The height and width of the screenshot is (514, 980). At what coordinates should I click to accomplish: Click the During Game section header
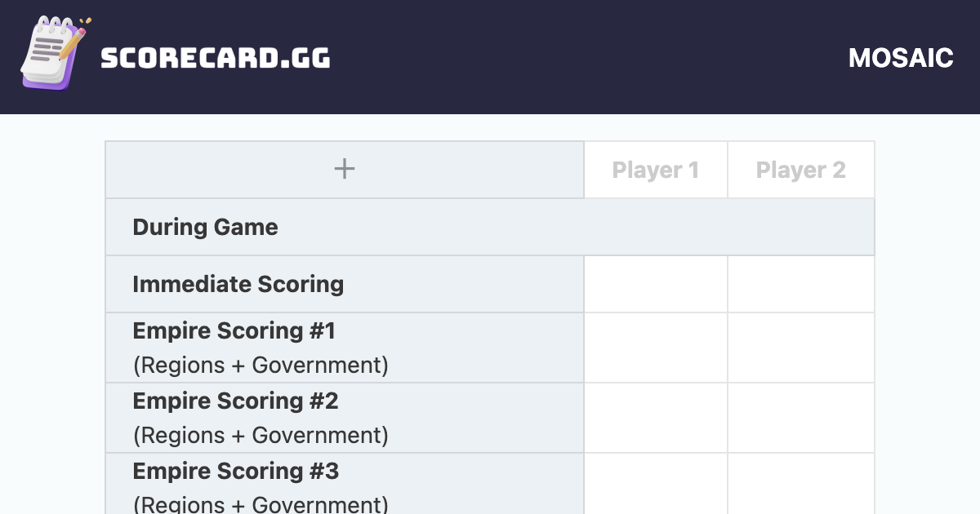205,227
